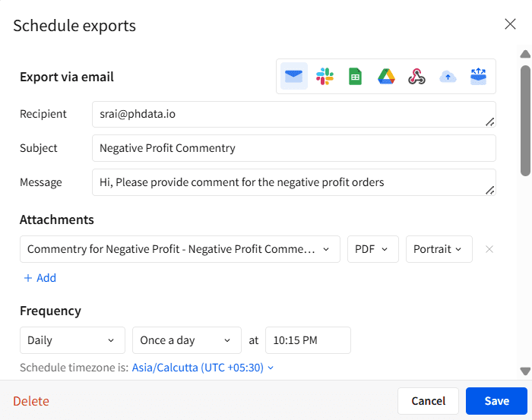Delete this scheduled export
The width and height of the screenshot is (532, 420).
[31, 401]
